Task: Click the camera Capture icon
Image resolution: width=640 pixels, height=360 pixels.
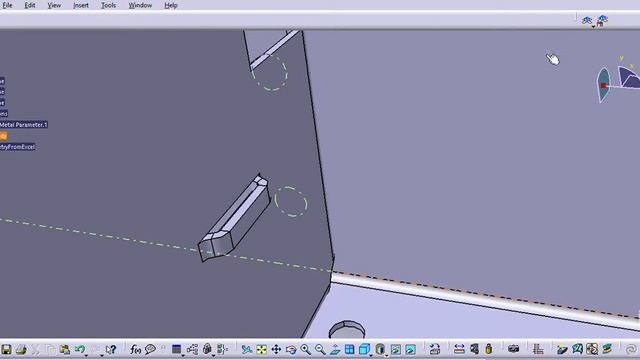Action: (x=513, y=349)
